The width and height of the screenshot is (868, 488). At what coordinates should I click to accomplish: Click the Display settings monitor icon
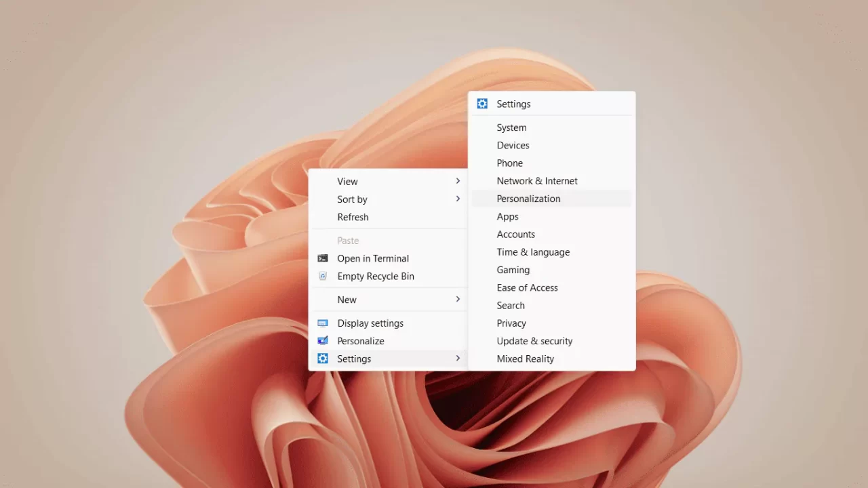323,323
